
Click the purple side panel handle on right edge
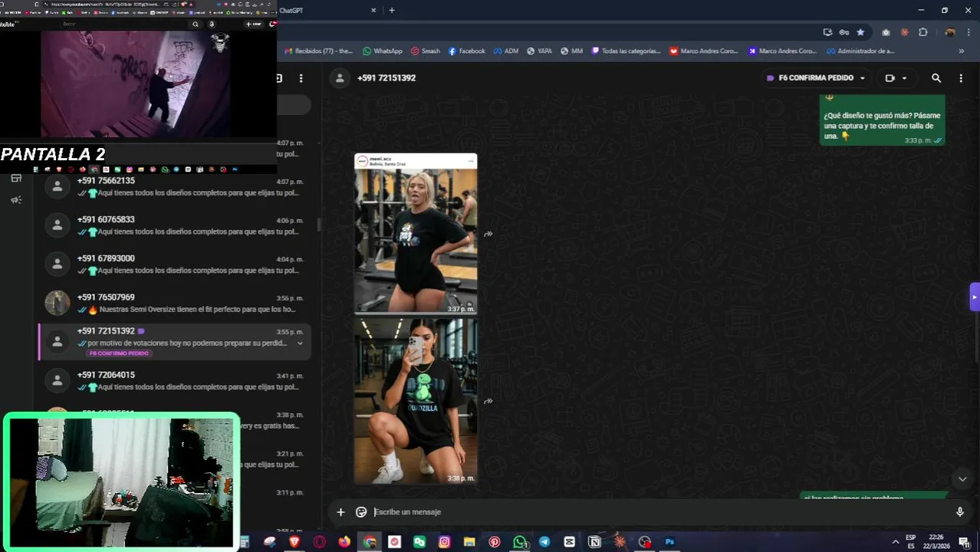(975, 297)
